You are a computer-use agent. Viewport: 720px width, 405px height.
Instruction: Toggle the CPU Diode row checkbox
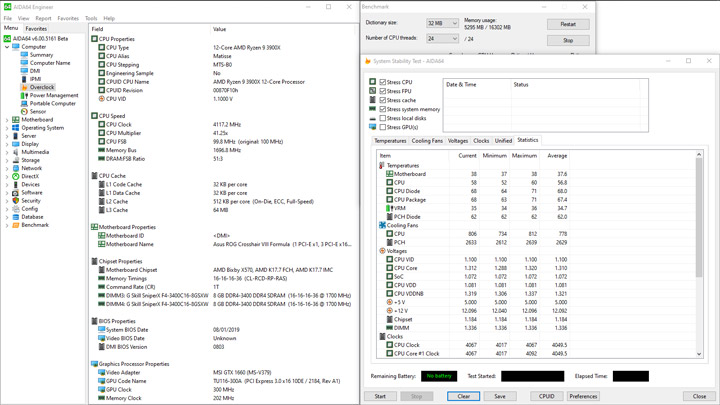pos(389,191)
